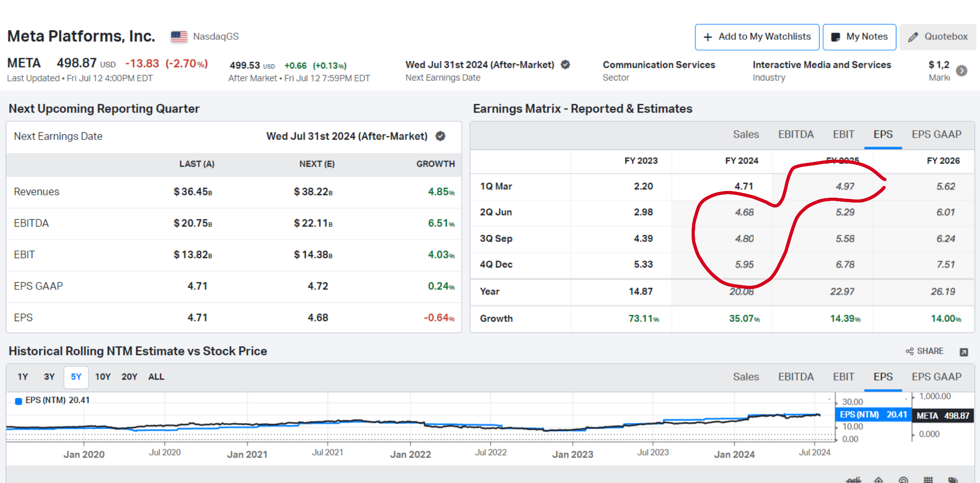Click the 3Q Sep FY 2025 estimate 5.58

click(845, 239)
